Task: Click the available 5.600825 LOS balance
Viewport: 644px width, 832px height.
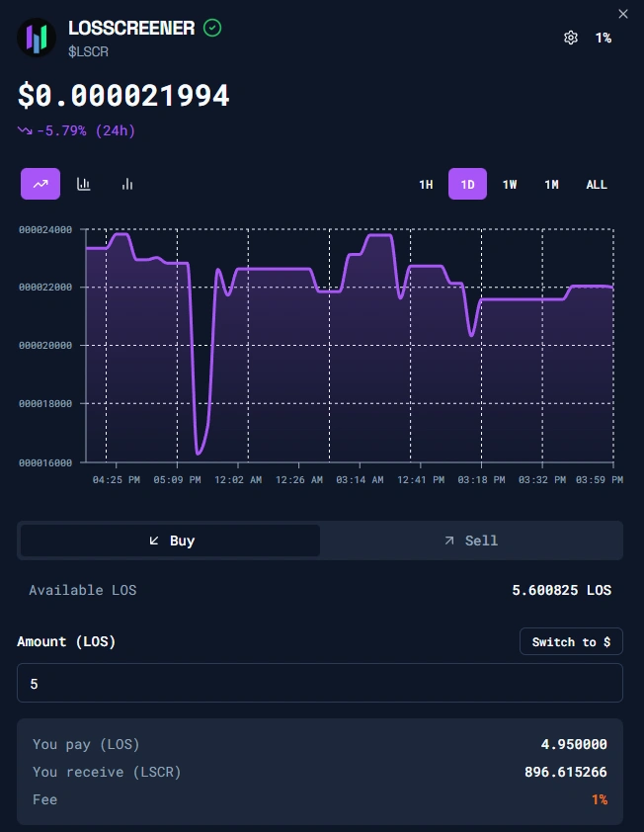Action: (x=561, y=590)
